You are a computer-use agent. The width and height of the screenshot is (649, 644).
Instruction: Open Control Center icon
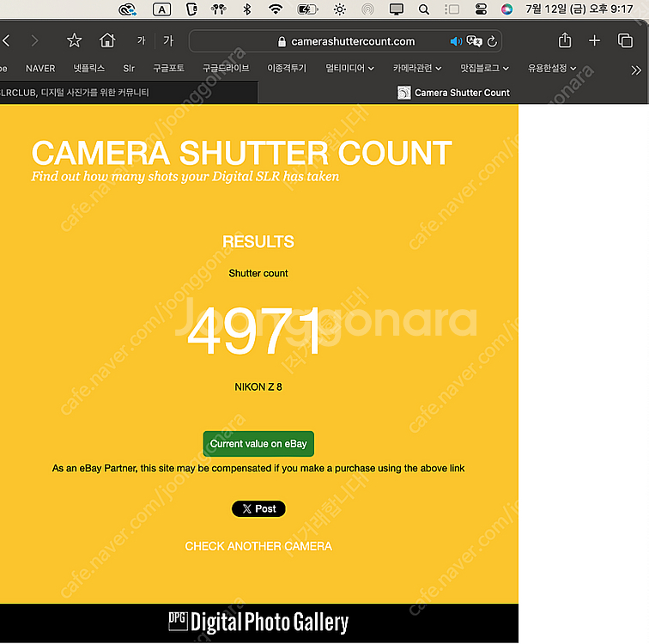pos(481,9)
